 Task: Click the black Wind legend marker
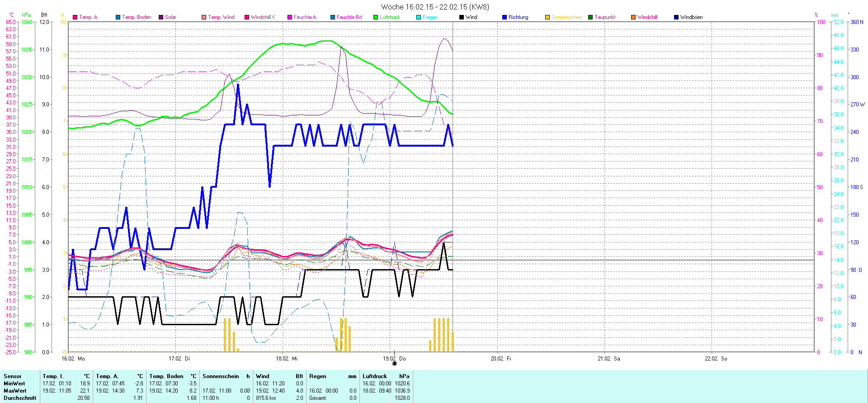point(462,17)
